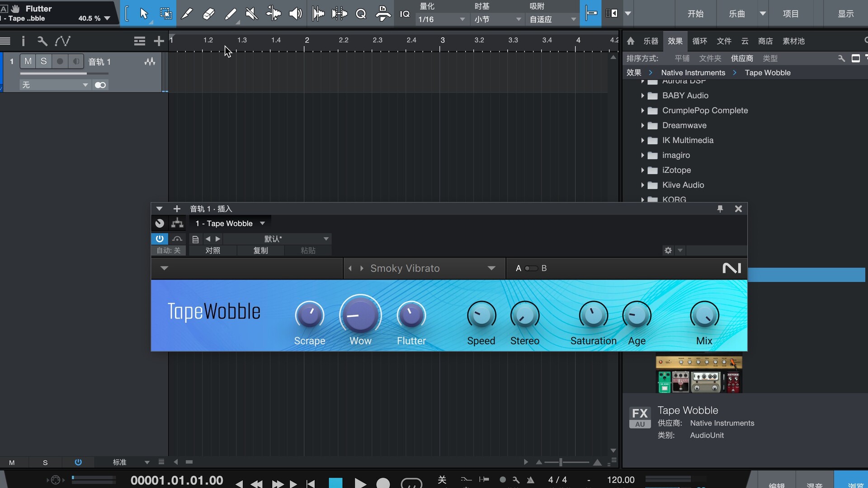Image resolution: width=868 pixels, height=488 pixels.
Task: Switch browser to 文件 tab
Action: pos(724,41)
